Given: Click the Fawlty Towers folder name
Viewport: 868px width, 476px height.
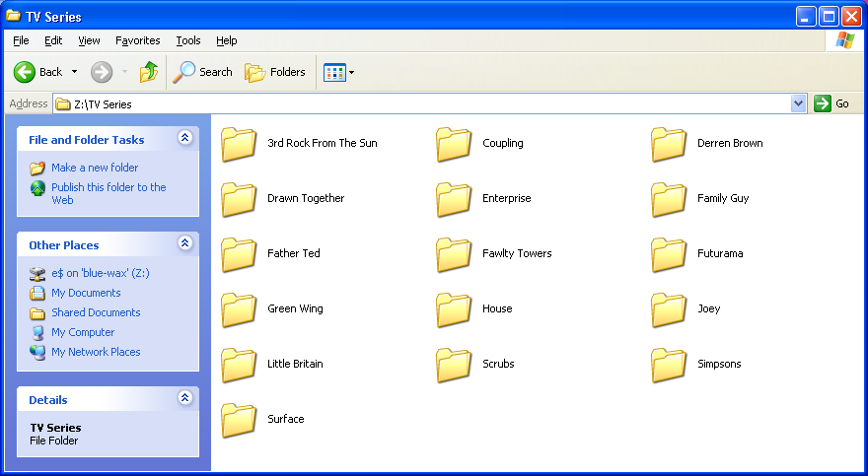Looking at the screenshot, I should (517, 253).
